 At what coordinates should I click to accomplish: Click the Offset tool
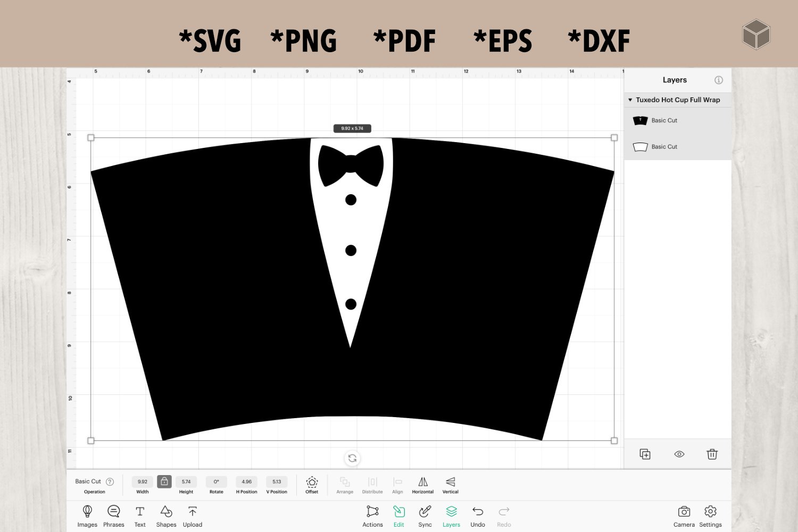pyautogui.click(x=312, y=484)
